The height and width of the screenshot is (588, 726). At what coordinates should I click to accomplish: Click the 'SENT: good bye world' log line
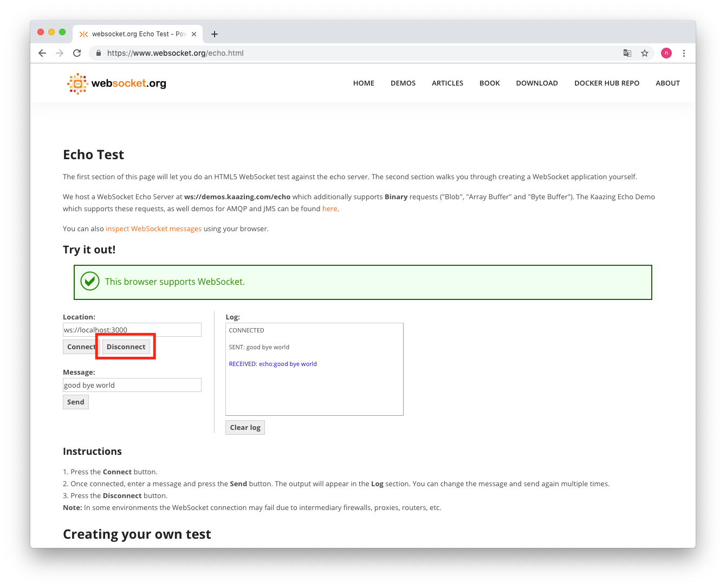[x=259, y=347]
